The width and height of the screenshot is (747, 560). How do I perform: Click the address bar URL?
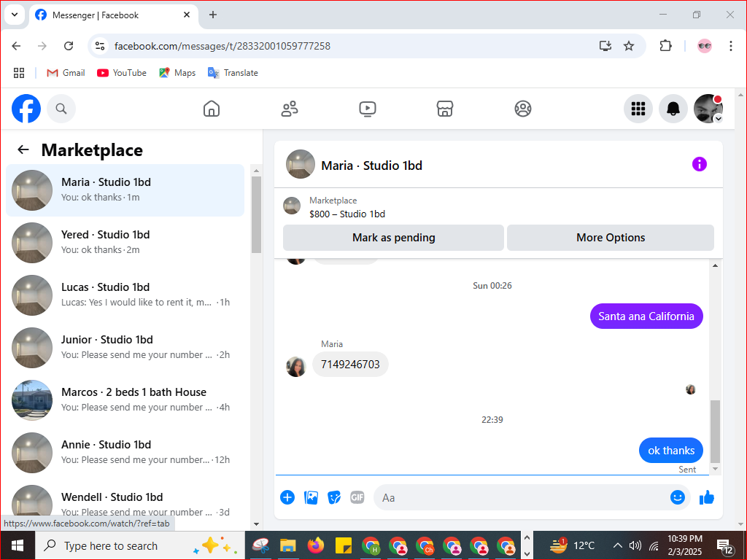pyautogui.click(x=222, y=46)
